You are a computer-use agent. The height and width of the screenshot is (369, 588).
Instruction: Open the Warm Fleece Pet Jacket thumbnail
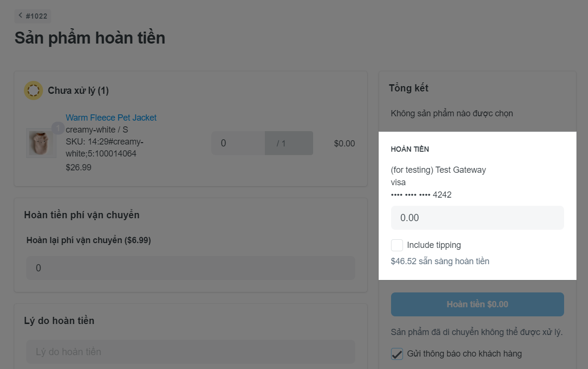coord(41,143)
